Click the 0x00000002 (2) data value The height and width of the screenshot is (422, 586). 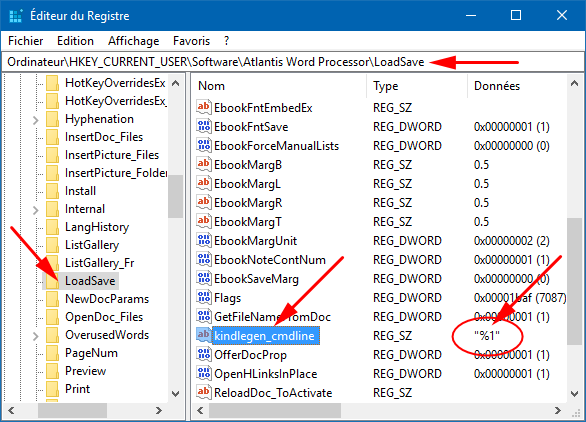coord(511,241)
